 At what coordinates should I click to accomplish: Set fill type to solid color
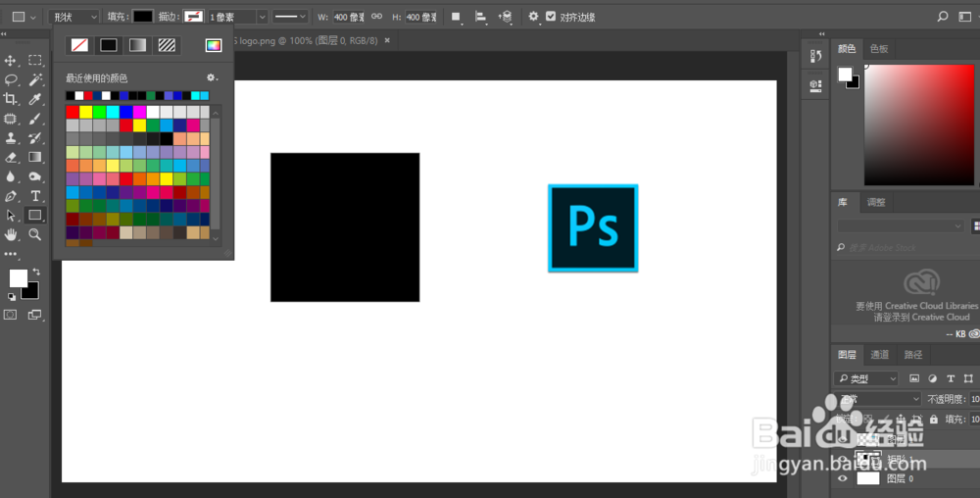click(109, 45)
